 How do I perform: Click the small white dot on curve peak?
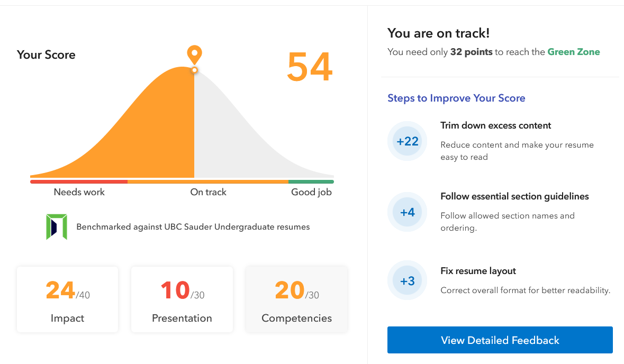pyautogui.click(x=194, y=70)
